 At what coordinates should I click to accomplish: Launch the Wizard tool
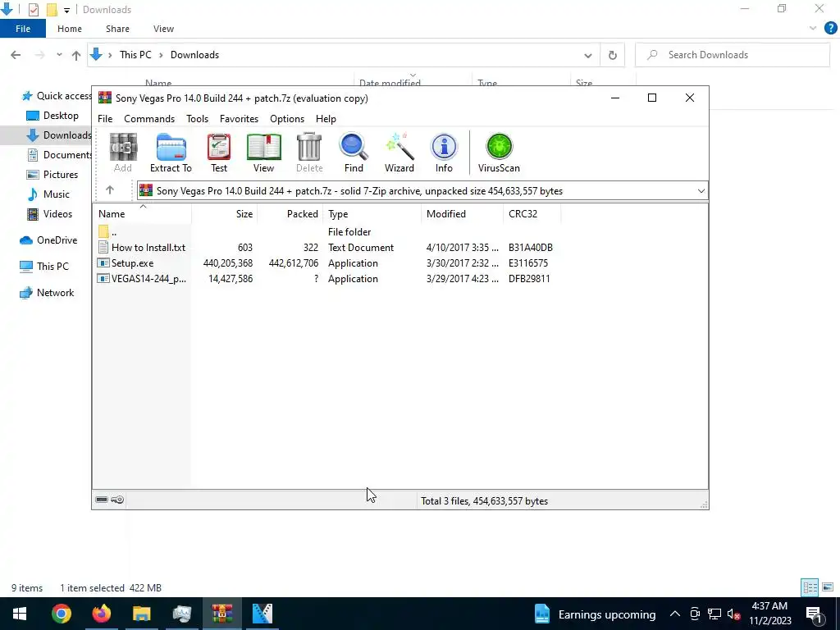click(399, 153)
